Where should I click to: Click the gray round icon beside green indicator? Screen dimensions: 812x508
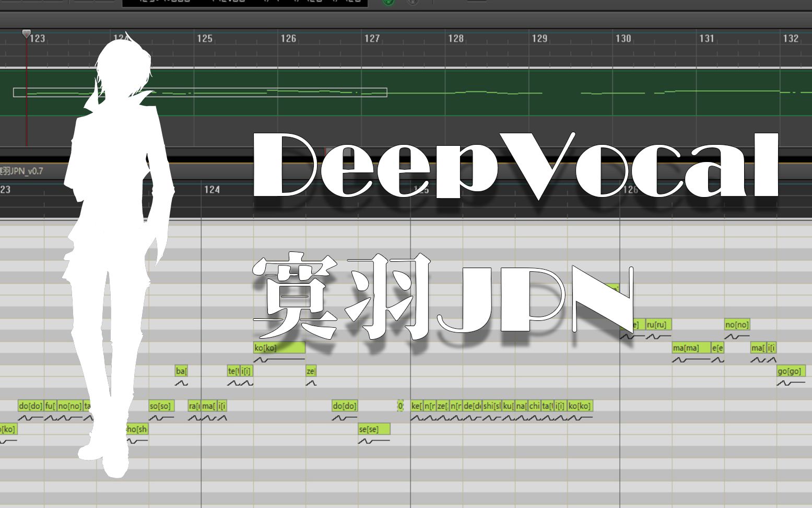click(413, 2)
